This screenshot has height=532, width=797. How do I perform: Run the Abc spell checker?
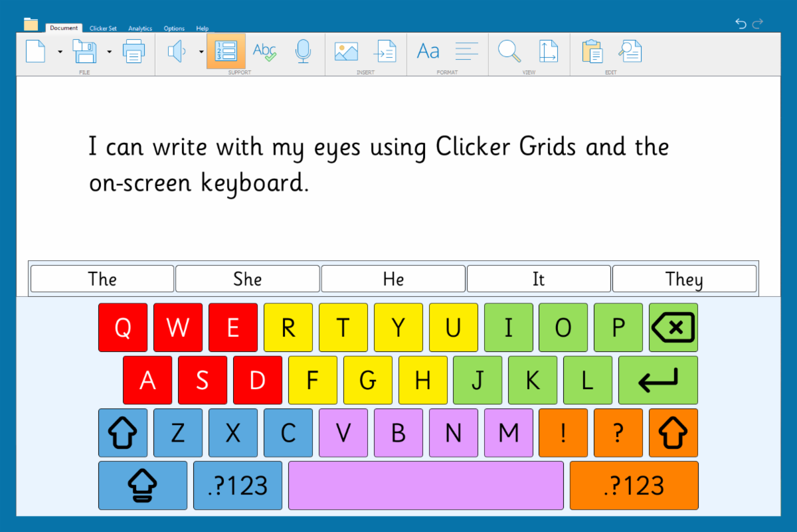(264, 51)
